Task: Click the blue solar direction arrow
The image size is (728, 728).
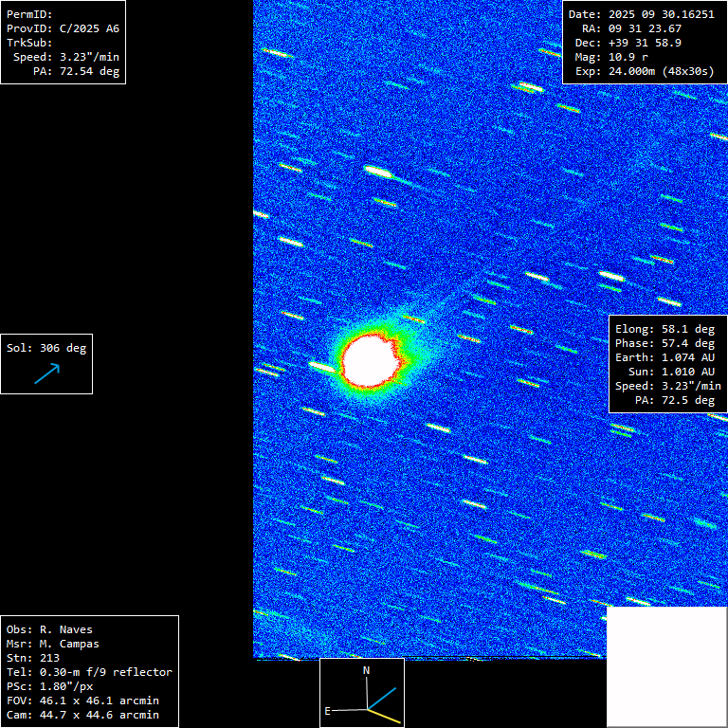Action: tap(46, 373)
